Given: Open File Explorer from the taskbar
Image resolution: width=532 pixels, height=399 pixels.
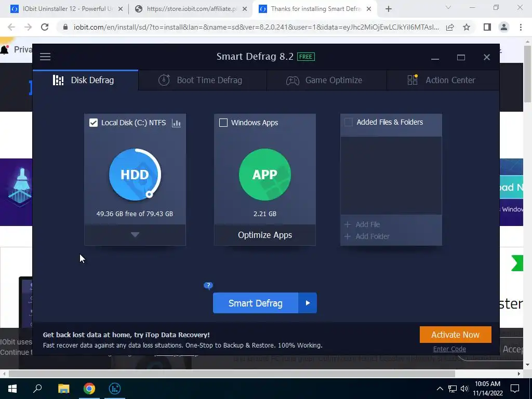Looking at the screenshot, I should click(x=63, y=389).
